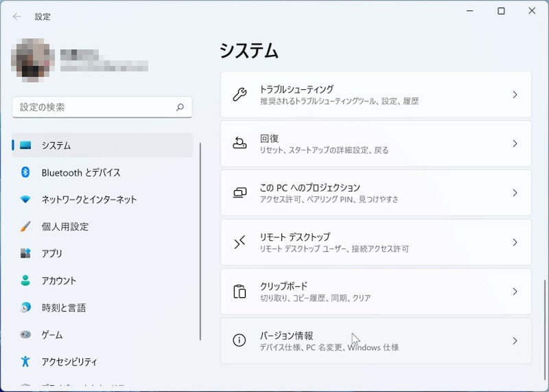Image resolution: width=549 pixels, height=392 pixels.
Task: Click the wrench icon for トラブルシューティング
Action: tap(240, 95)
